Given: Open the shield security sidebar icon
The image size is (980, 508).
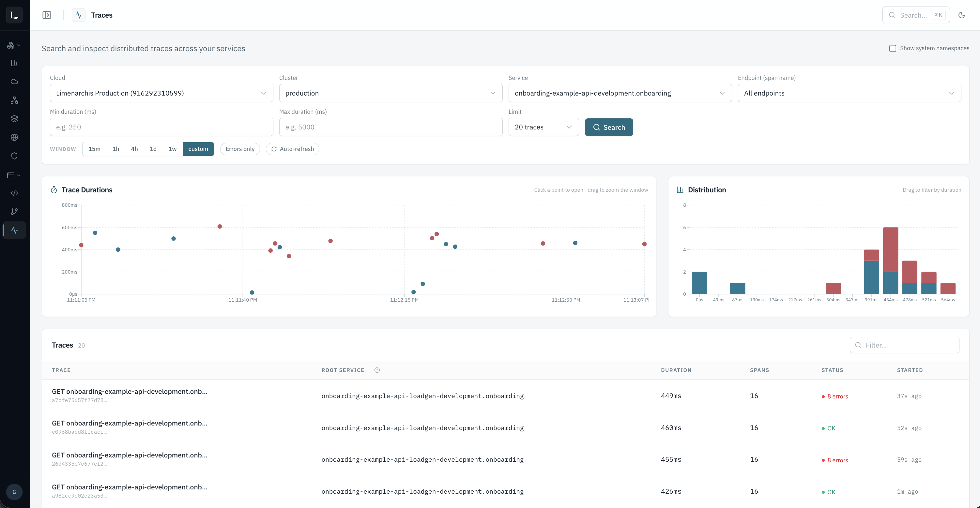Looking at the screenshot, I should coord(14,156).
